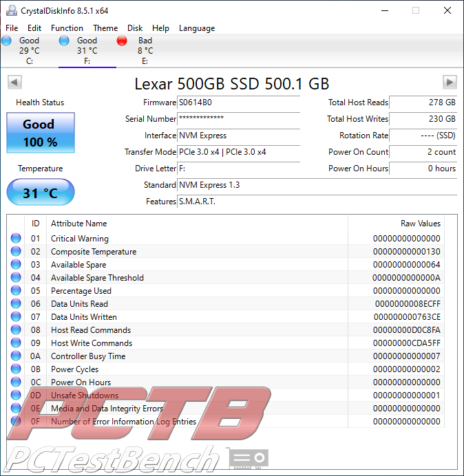Click the status orb for Available Spare Threshold

click(x=16, y=277)
